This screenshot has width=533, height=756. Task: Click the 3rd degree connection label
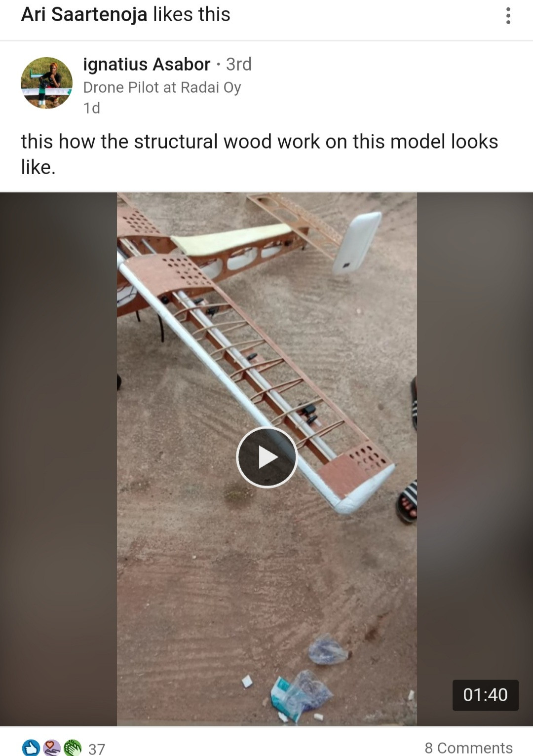coord(239,64)
